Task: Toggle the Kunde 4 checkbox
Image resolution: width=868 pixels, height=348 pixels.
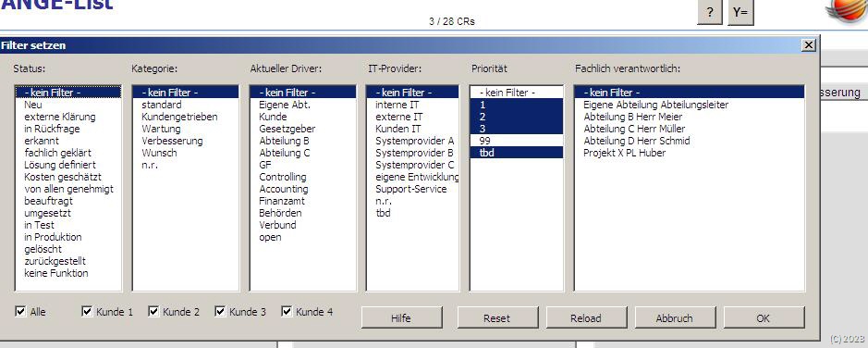Action: 287,311
